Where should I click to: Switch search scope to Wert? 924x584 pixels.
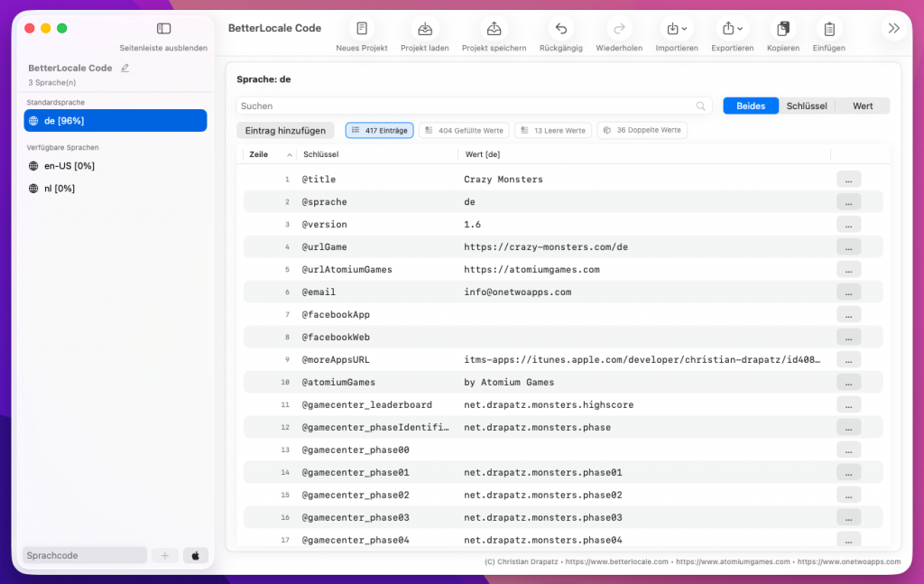863,106
